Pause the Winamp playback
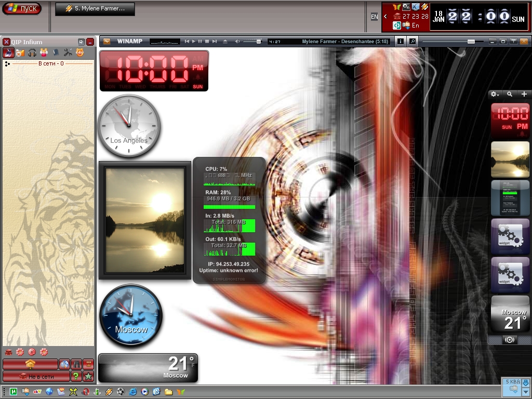The height and width of the screenshot is (399, 532). click(x=201, y=41)
